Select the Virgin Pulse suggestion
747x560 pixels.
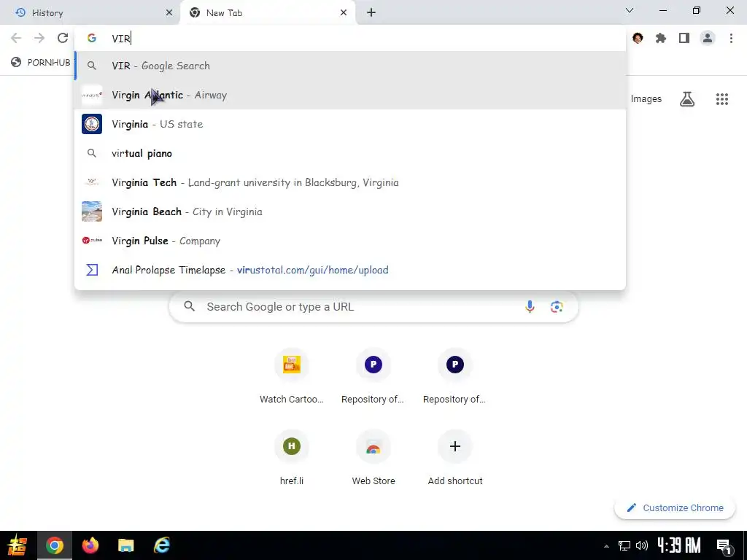pyautogui.click(x=350, y=241)
